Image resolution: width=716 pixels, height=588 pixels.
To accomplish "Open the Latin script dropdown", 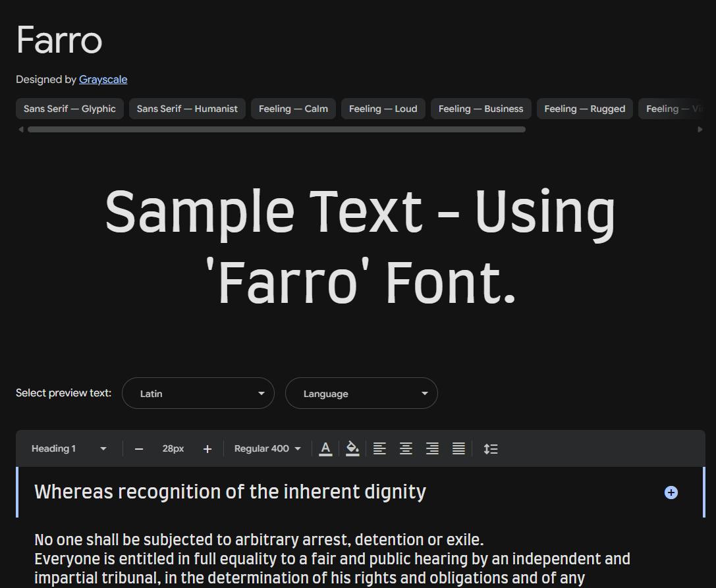I will point(198,393).
